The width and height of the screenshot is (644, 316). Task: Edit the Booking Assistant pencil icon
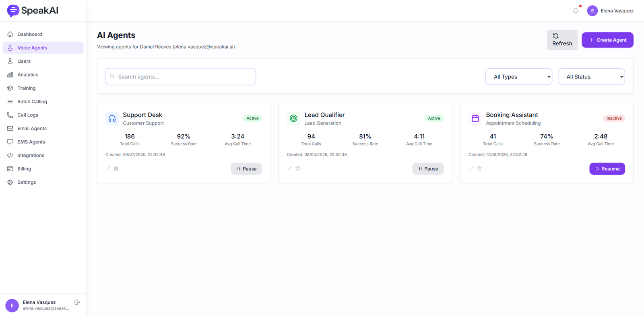tap(471, 169)
